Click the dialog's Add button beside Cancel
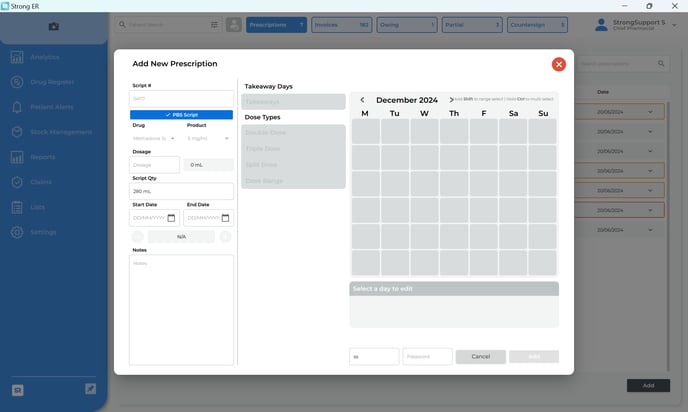Image resolution: width=688 pixels, height=412 pixels. [x=534, y=356]
